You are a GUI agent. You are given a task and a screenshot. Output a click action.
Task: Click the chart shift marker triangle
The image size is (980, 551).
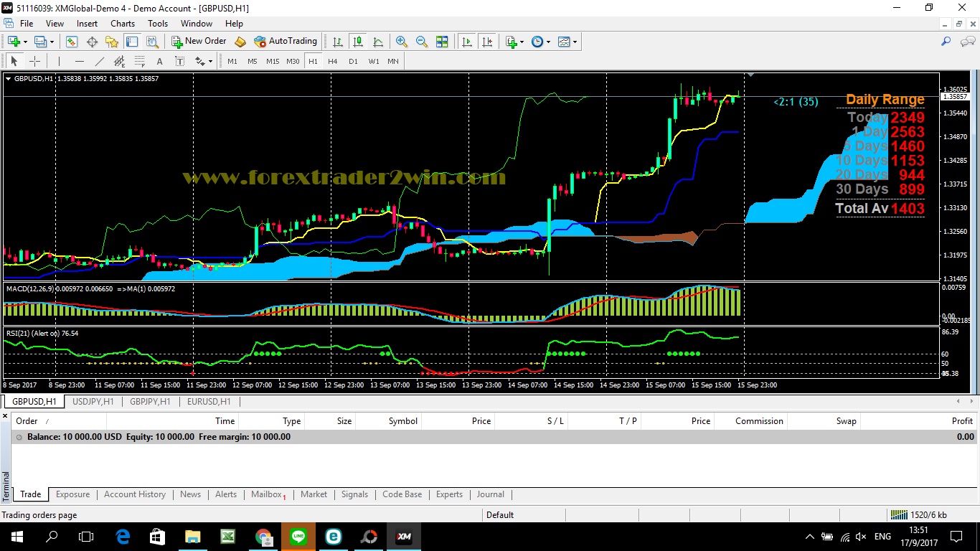click(751, 75)
